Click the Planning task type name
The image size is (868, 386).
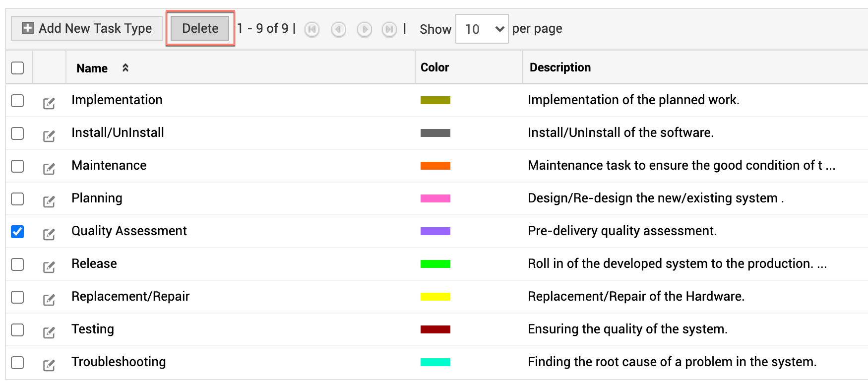pyautogui.click(x=97, y=198)
